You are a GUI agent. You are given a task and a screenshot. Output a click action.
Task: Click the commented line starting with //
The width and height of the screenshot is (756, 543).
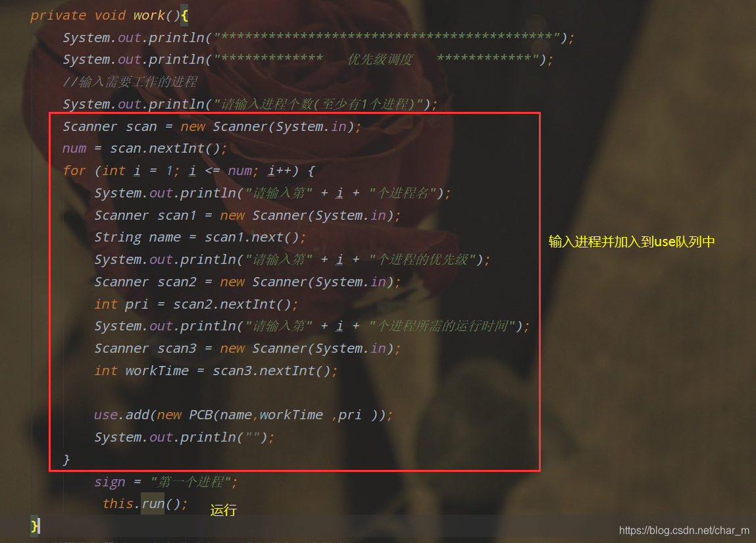pos(130,82)
